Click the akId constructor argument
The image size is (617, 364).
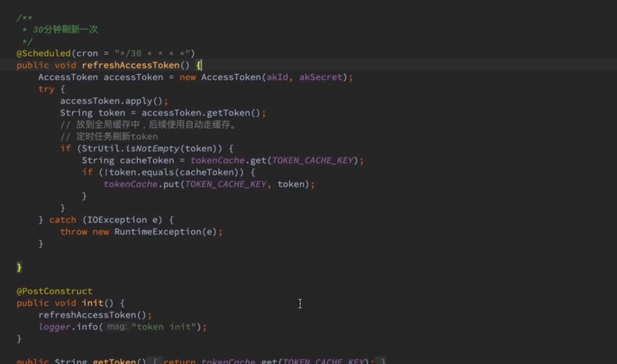click(x=277, y=77)
